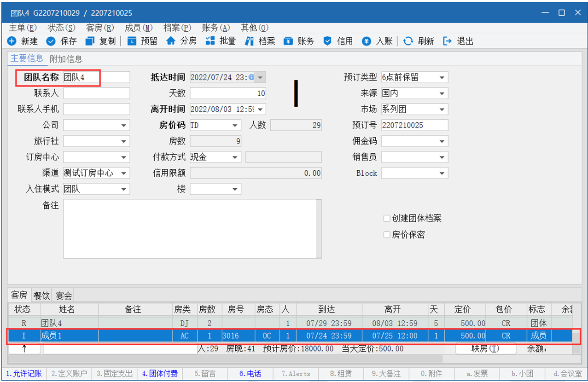Viewport: 588px width, 382px height.
Task: Expand the 付款方式 现金 dropdown
Action: pos(235,157)
